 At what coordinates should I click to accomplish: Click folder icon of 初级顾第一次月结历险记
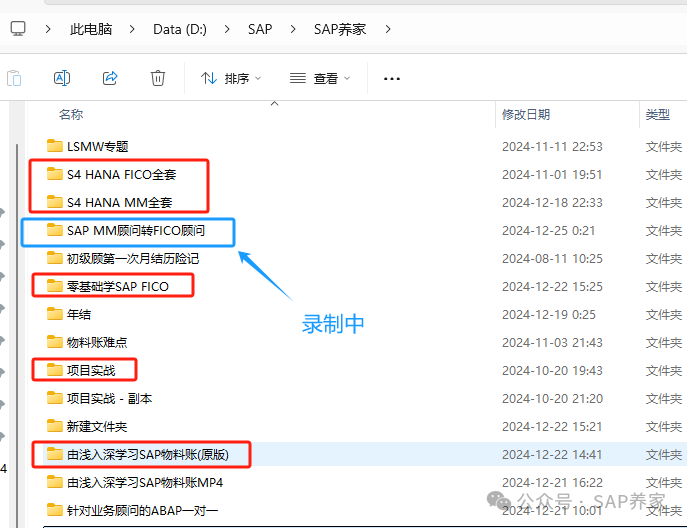coord(55,258)
